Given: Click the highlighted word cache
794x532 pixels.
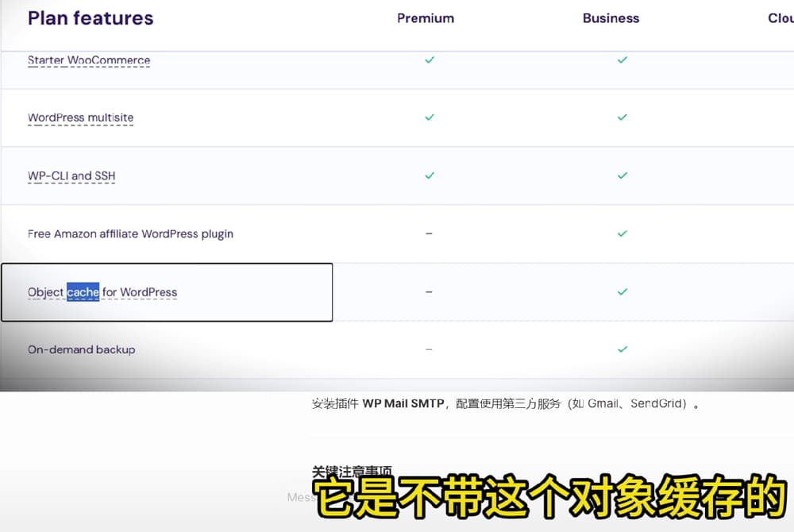Looking at the screenshot, I should click(x=83, y=292).
